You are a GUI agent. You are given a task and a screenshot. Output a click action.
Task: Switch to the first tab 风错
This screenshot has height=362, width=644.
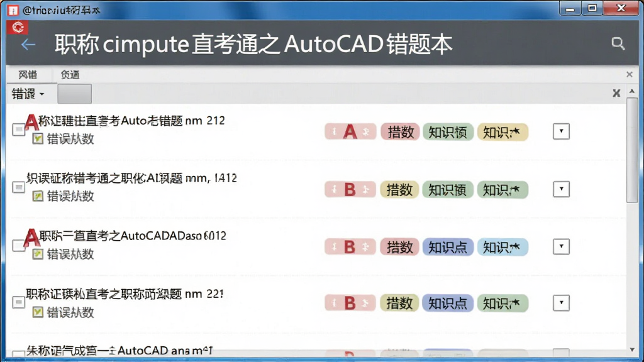pyautogui.click(x=28, y=75)
